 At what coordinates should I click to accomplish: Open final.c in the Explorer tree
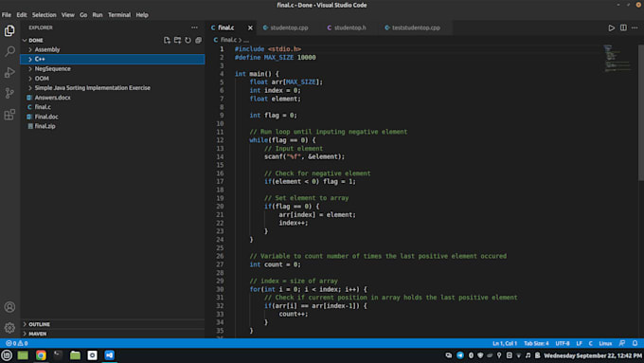pos(112,107)
